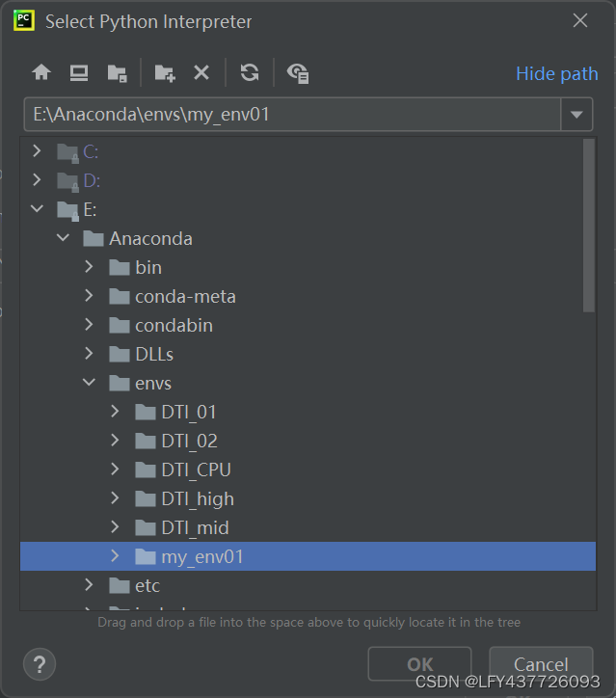Viewport: 616px width, 698px height.
Task: Expand the DTI_mid folder
Action: pos(115,527)
